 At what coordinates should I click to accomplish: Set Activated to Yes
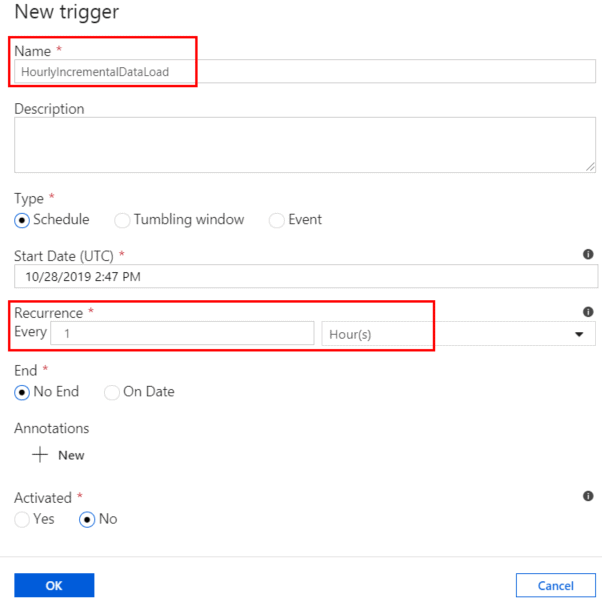point(22,520)
